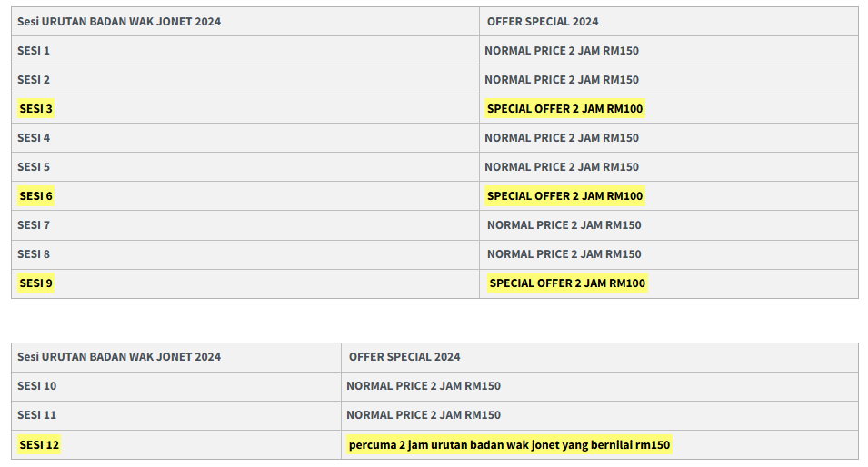
Task: Click the highlighted SESI 9 label
Action: (36, 283)
